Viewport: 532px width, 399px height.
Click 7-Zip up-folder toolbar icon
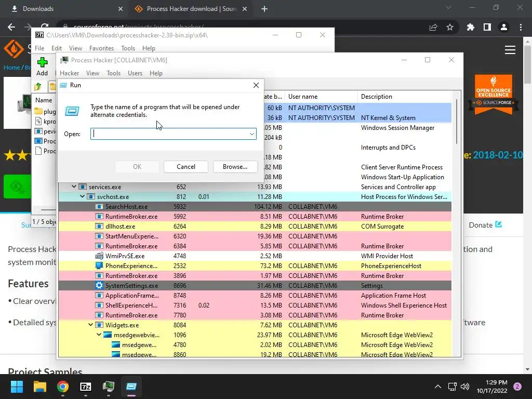coord(37,87)
